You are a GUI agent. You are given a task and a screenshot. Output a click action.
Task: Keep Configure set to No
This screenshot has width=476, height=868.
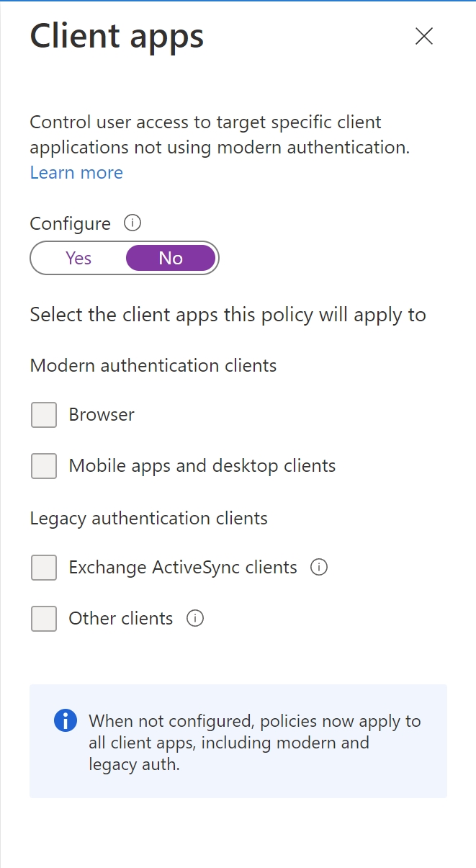tap(170, 257)
